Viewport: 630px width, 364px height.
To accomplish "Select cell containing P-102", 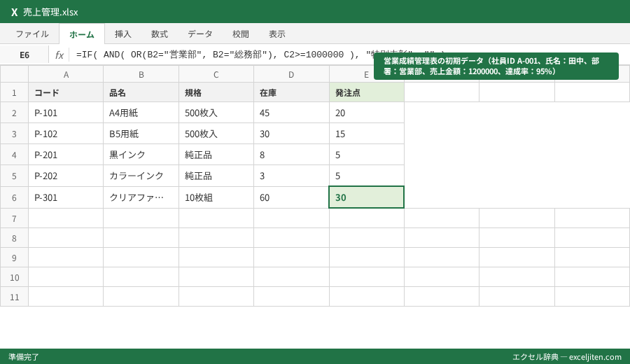I will [x=66, y=134].
